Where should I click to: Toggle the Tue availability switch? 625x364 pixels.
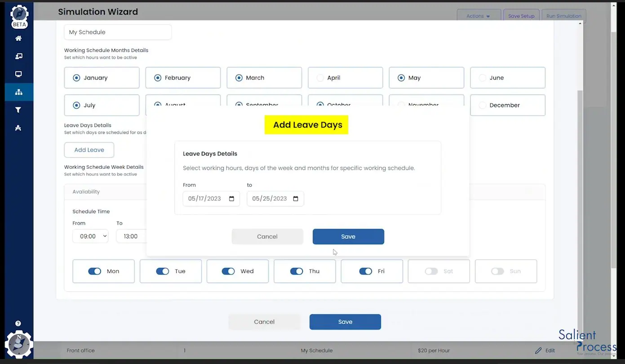tap(162, 271)
